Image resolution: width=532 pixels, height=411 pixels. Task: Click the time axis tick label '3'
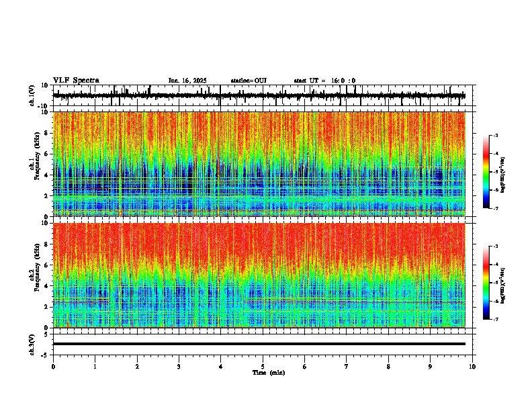pyautogui.click(x=179, y=367)
